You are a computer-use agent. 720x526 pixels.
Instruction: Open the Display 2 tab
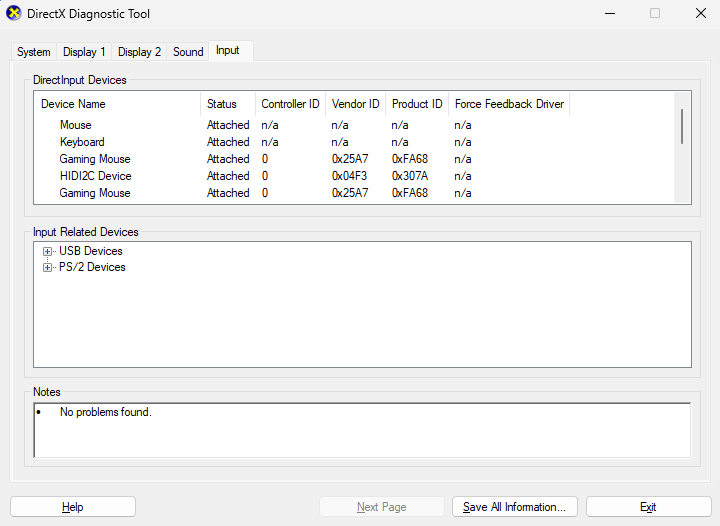pos(139,52)
